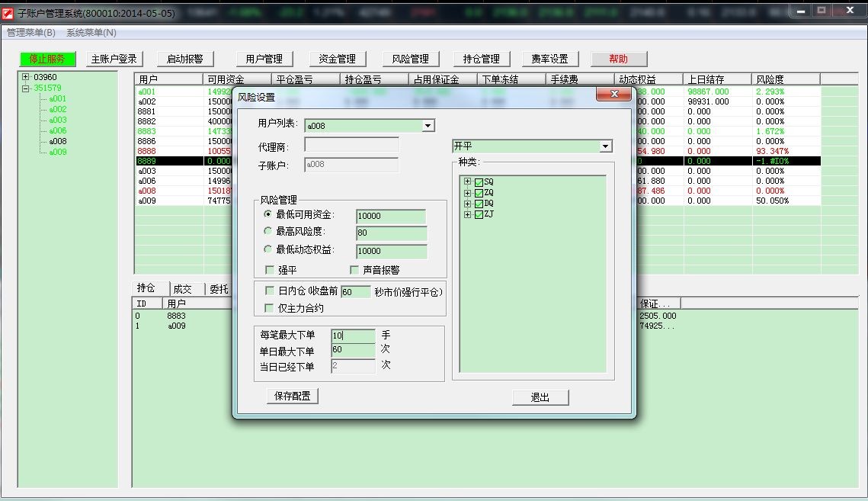Switch to the 成交 tab

pos(183,289)
